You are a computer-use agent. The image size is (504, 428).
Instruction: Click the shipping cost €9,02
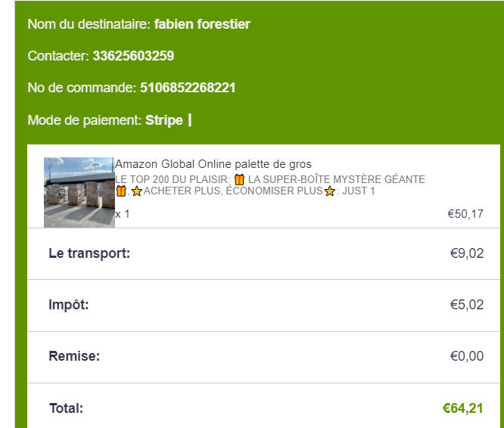click(467, 253)
